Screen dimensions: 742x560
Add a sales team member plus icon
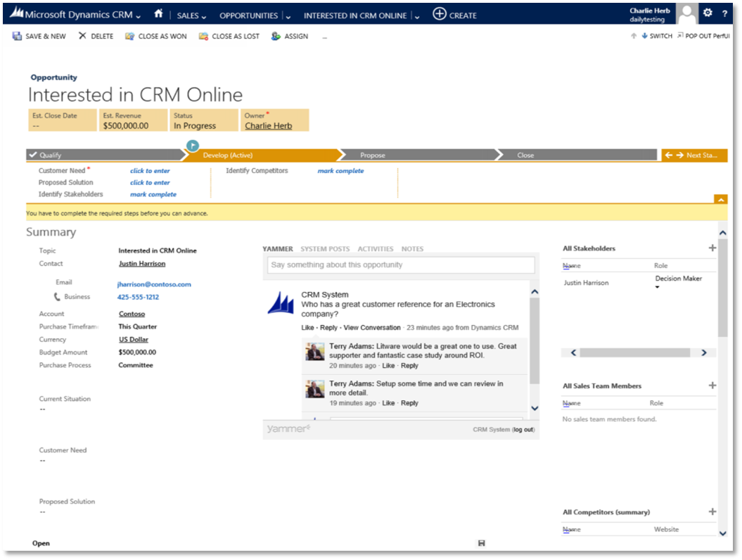(x=712, y=386)
